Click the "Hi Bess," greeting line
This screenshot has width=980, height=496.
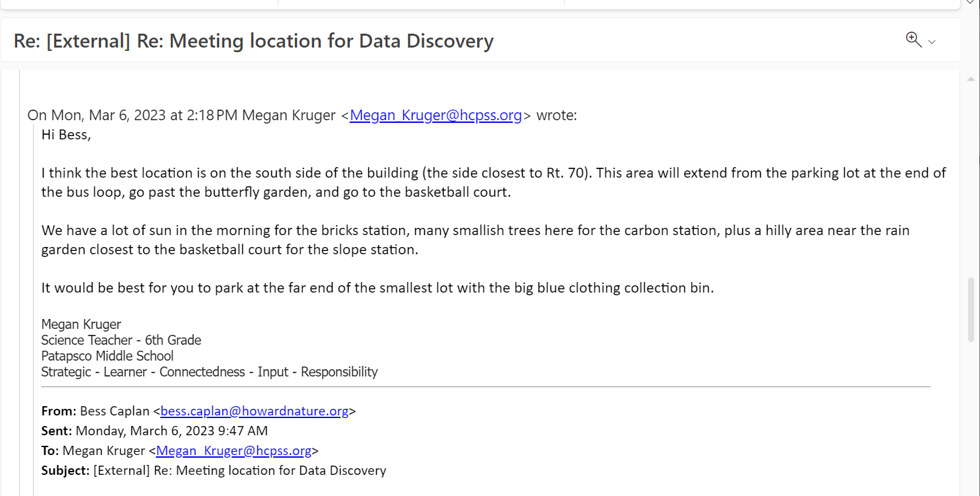pos(66,135)
